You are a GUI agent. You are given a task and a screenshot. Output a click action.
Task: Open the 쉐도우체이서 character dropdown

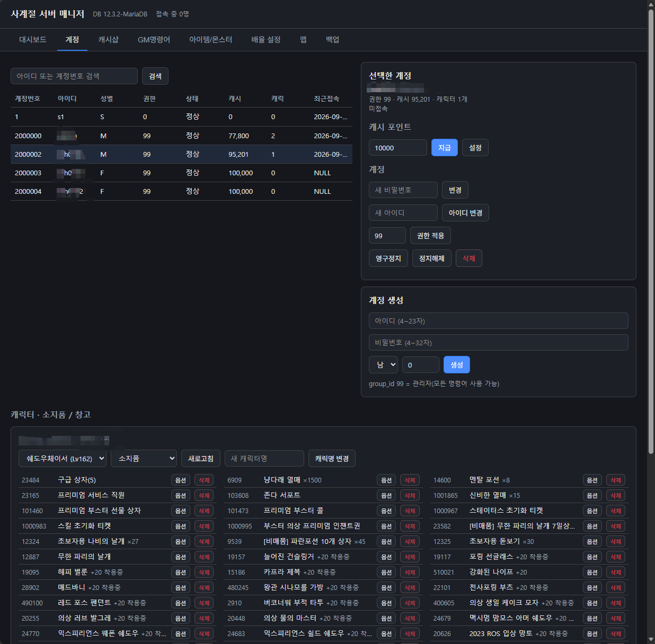(63, 459)
